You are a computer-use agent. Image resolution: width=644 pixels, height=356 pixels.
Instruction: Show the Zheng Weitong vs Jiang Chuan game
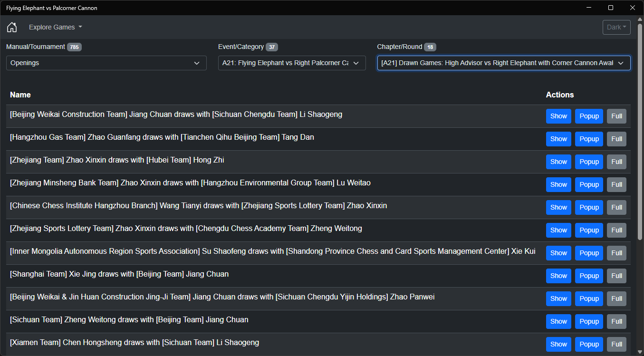tap(558, 321)
